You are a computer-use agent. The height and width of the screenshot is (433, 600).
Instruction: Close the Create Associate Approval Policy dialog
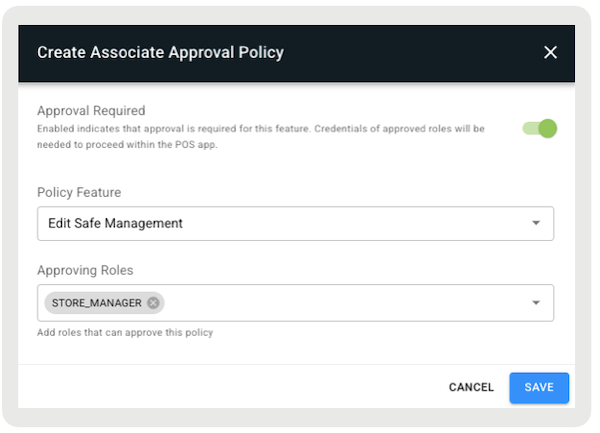pyautogui.click(x=550, y=52)
